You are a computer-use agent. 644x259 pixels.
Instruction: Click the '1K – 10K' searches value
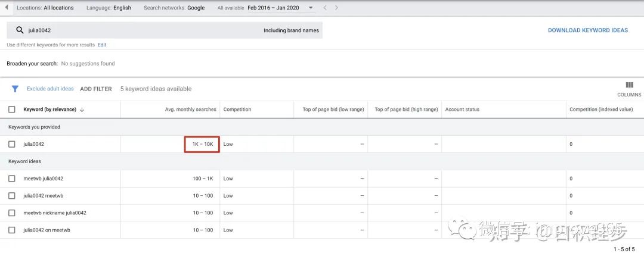pyautogui.click(x=203, y=144)
